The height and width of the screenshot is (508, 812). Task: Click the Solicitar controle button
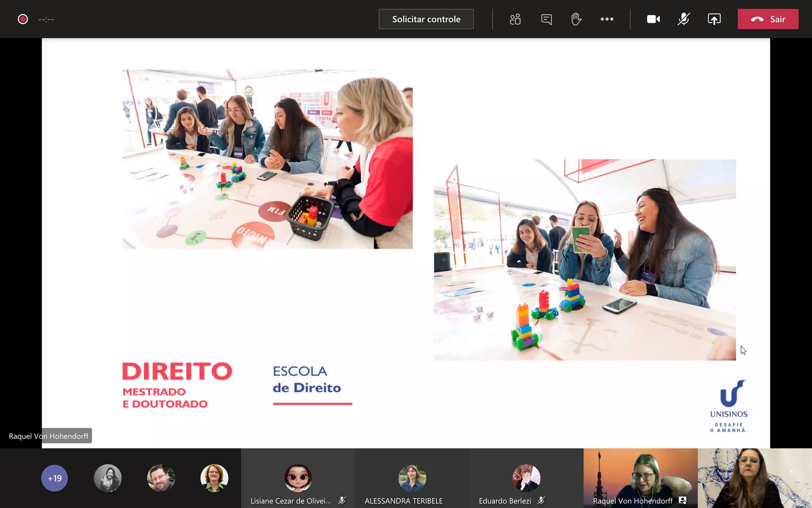click(x=426, y=19)
